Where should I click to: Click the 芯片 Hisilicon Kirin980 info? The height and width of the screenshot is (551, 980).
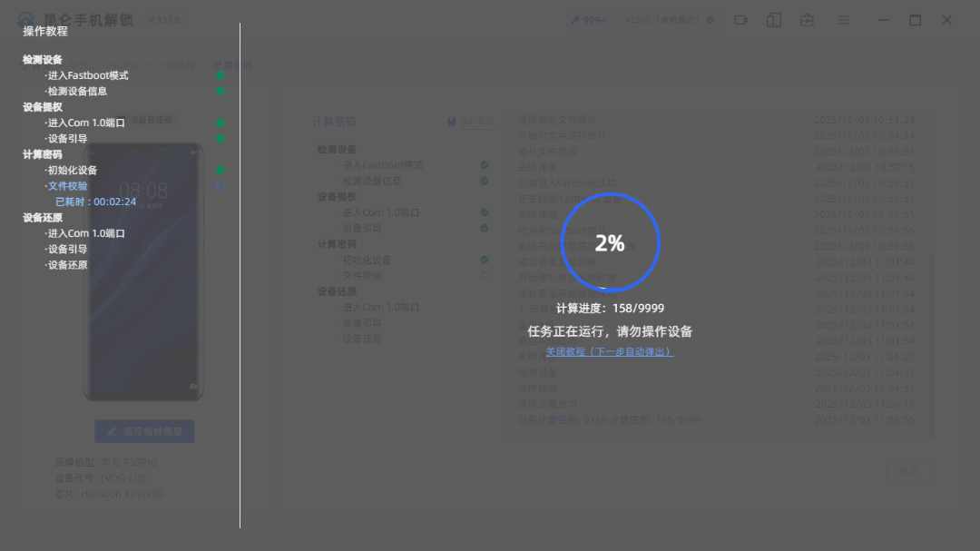point(109,494)
